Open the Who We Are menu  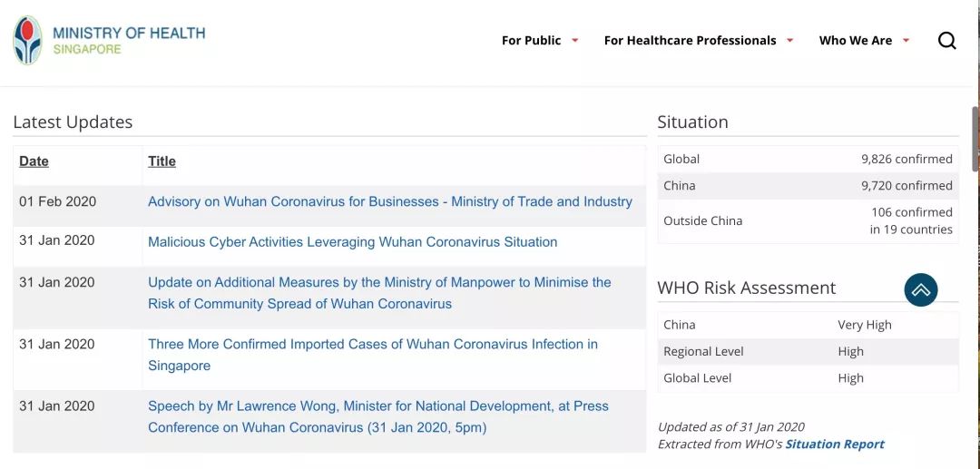[855, 41]
